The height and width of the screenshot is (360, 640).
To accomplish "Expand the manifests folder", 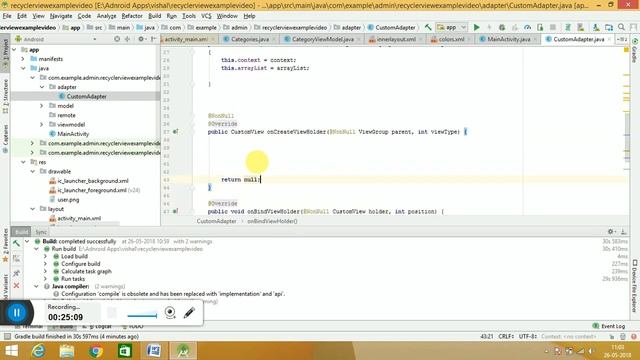I will pyautogui.click(x=23, y=59).
